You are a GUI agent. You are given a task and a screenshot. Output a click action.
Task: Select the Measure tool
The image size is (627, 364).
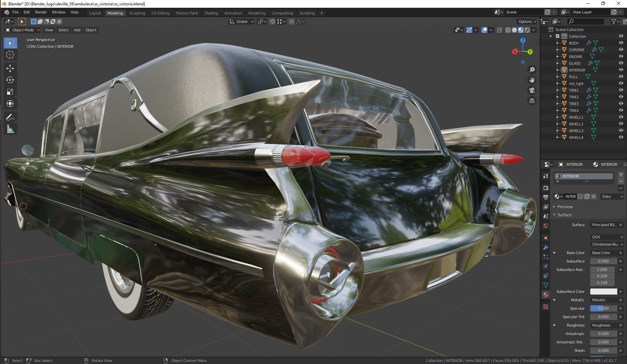tap(10, 129)
